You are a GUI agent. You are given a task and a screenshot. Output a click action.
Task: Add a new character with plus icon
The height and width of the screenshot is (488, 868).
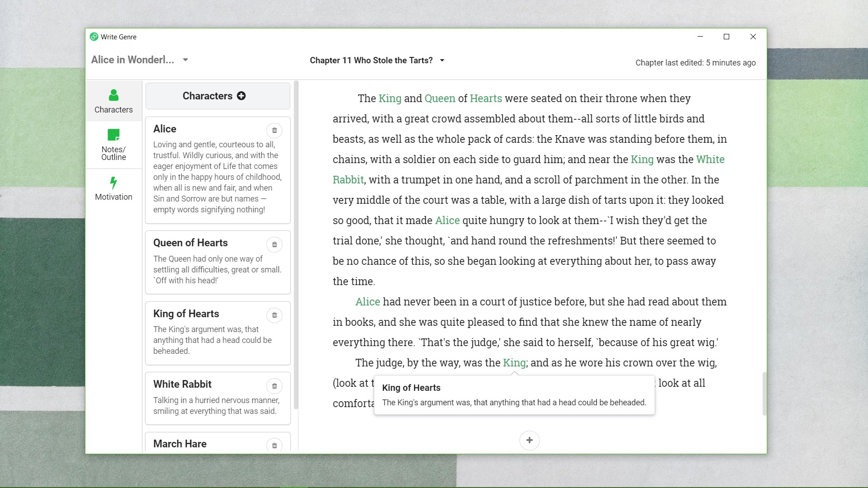pos(241,96)
